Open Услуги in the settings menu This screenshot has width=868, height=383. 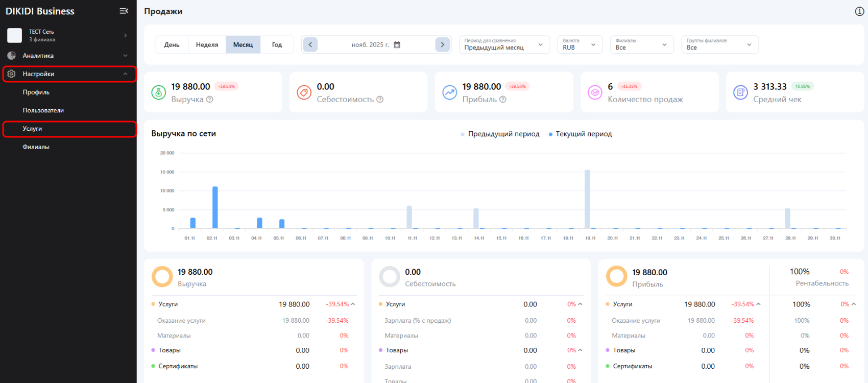coord(32,129)
